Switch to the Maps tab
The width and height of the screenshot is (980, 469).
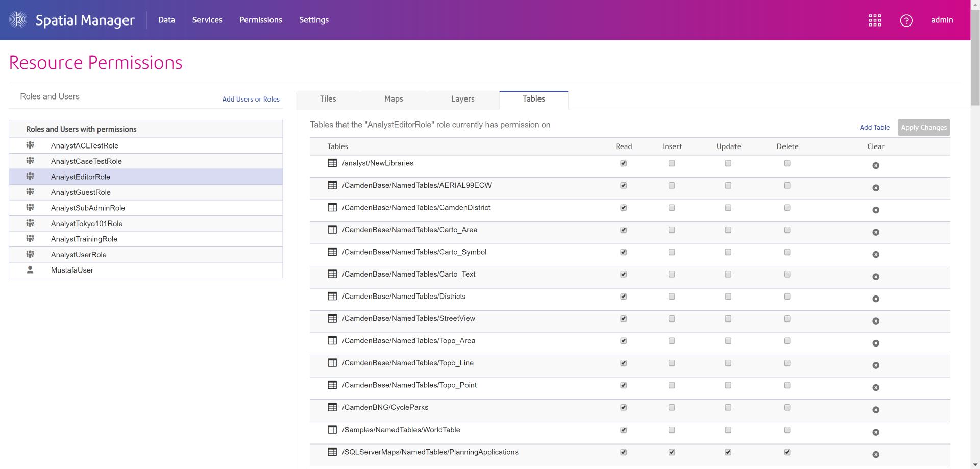tap(394, 99)
